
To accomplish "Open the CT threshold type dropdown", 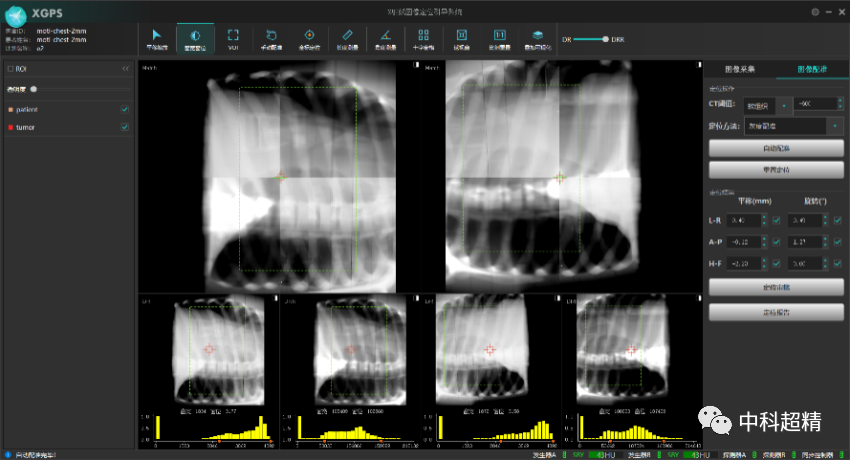I will click(784, 104).
